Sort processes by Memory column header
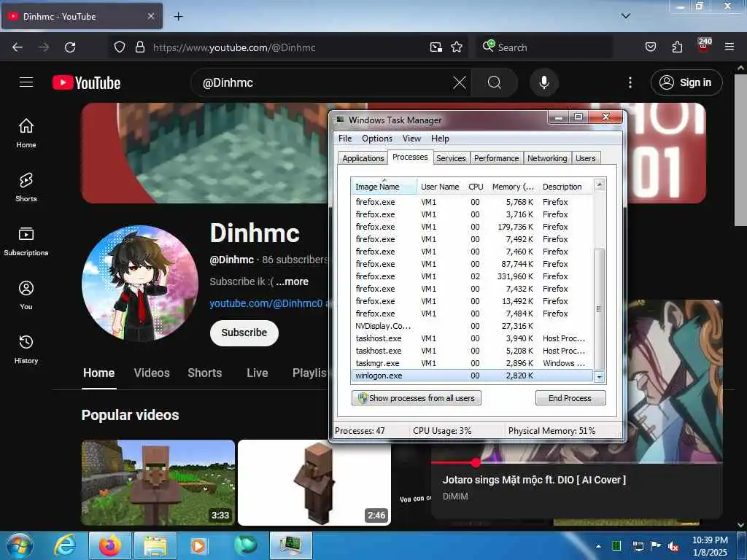Image resolution: width=747 pixels, height=560 pixels. coord(513,187)
